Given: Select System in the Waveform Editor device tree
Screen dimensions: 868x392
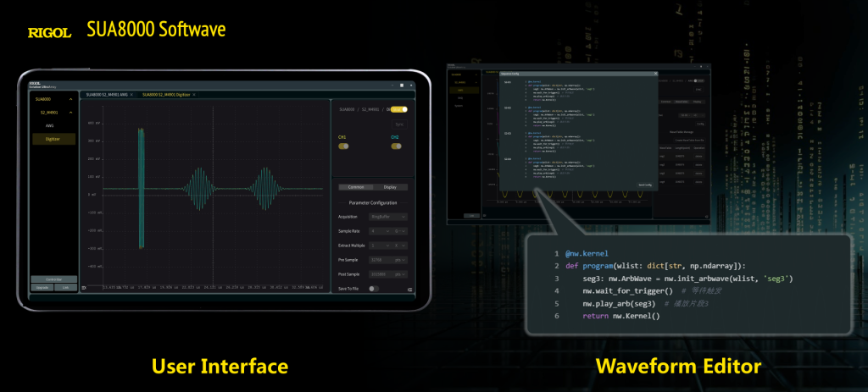Looking at the screenshot, I should click(459, 106).
